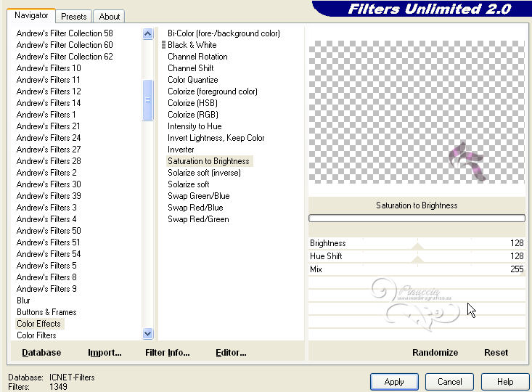Choose the Channel Rotation filter
532x392 pixels.
pyautogui.click(x=197, y=57)
